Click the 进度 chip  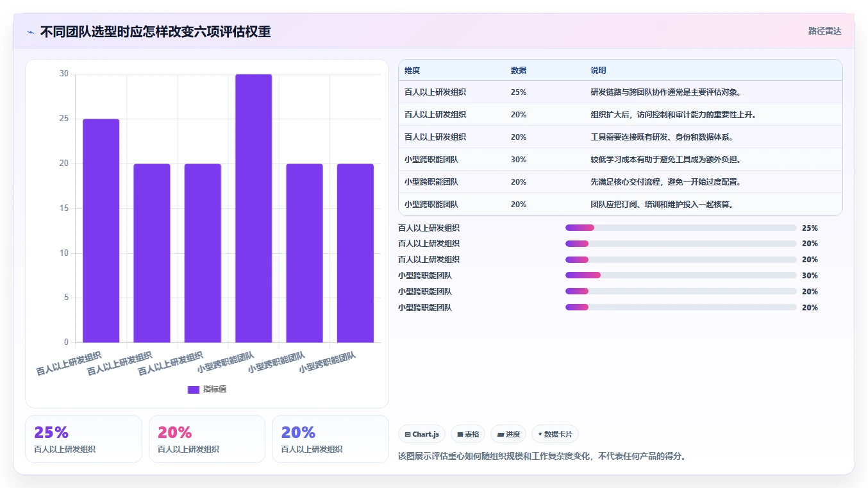(508, 434)
